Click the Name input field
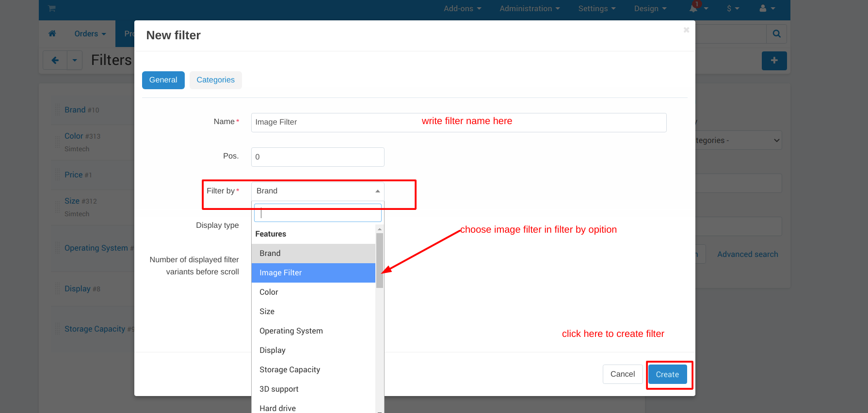 (x=458, y=123)
